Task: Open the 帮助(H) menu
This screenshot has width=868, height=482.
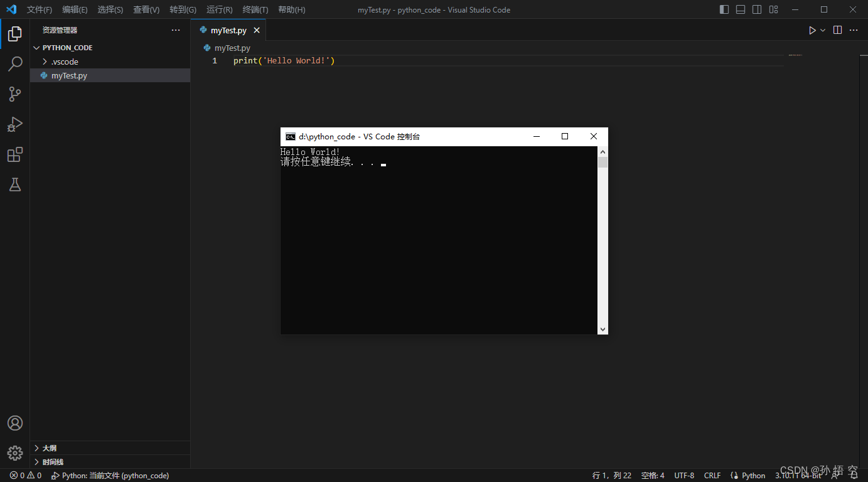Action: click(x=292, y=9)
